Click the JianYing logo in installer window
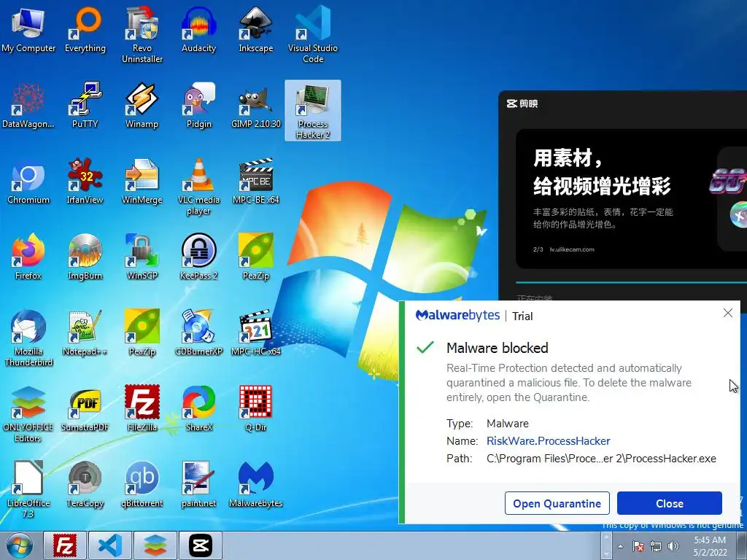 pos(522,104)
